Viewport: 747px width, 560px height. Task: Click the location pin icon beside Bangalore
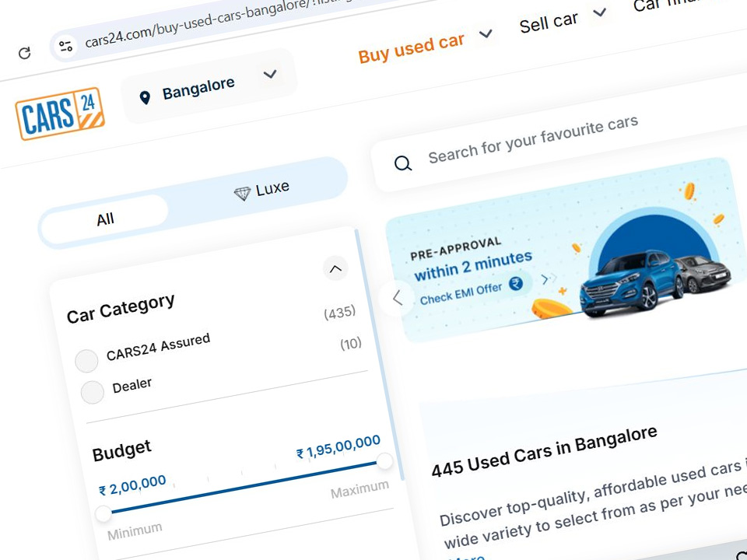144,97
